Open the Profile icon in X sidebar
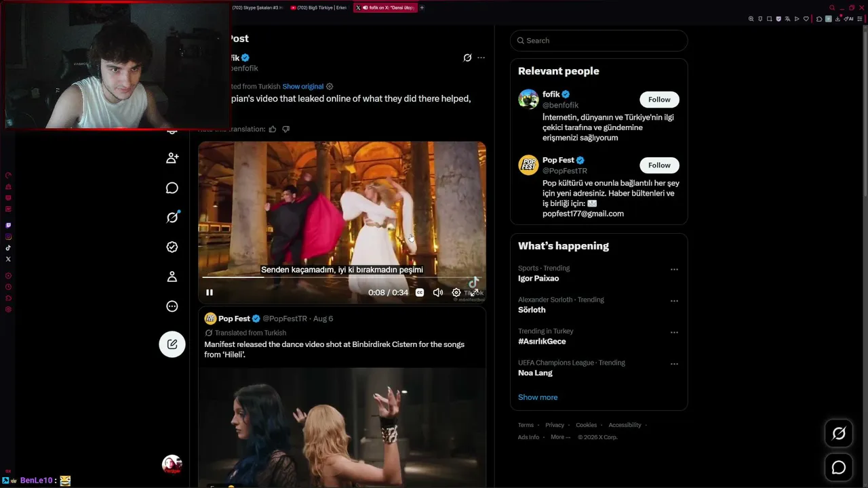 pyautogui.click(x=172, y=277)
